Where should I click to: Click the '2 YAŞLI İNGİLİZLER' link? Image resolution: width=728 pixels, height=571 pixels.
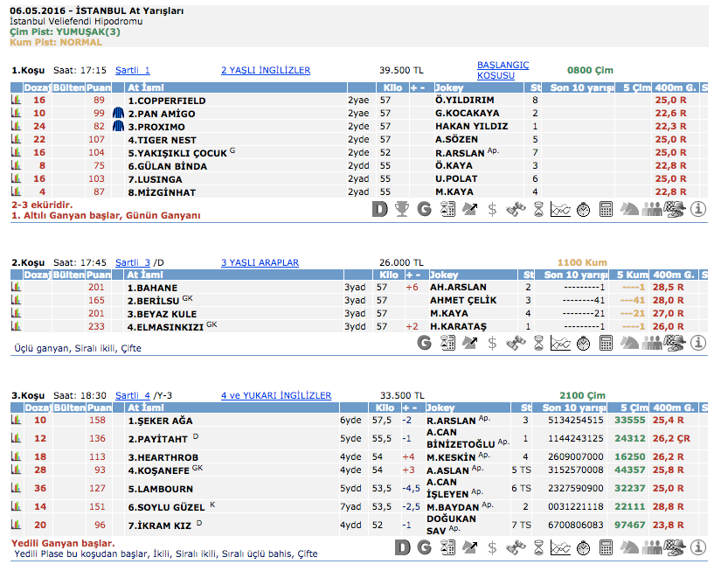[265, 70]
